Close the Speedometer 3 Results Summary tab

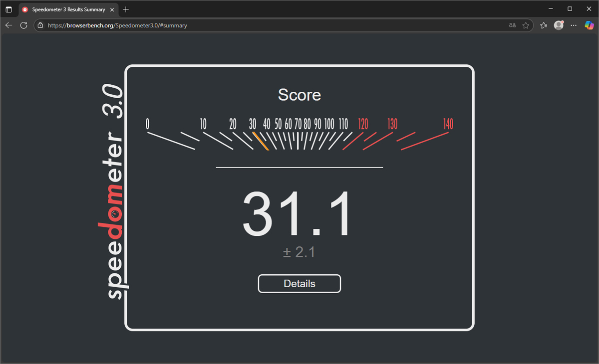click(112, 9)
